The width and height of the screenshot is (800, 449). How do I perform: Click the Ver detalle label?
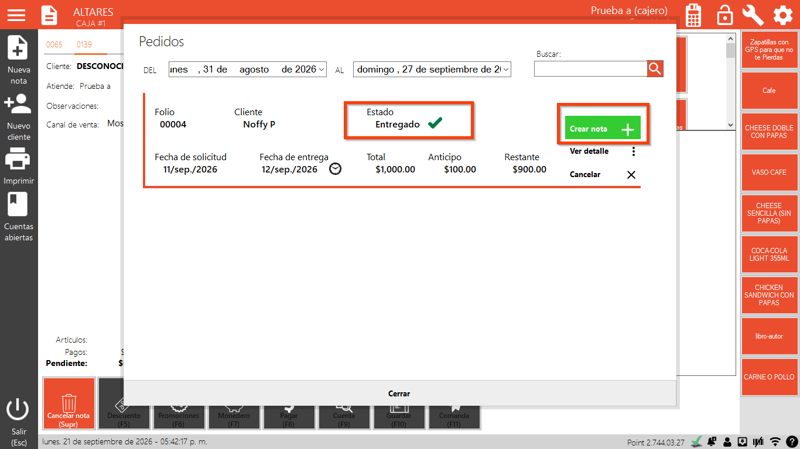589,151
